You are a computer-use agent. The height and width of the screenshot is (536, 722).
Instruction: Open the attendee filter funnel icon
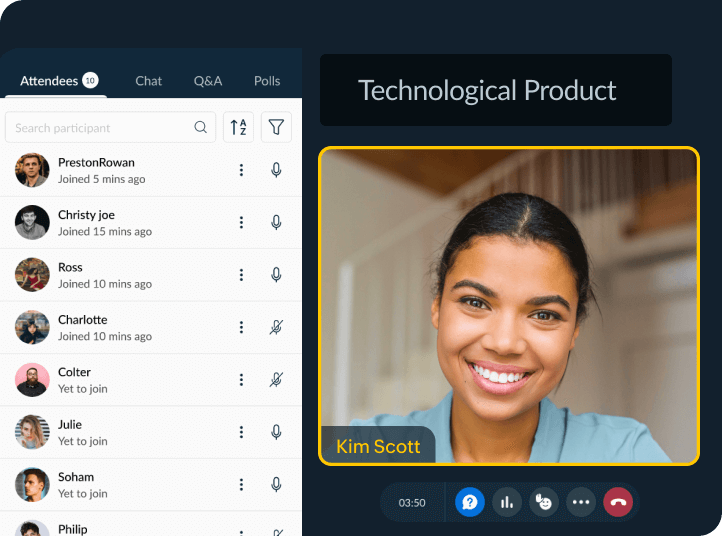click(x=276, y=127)
